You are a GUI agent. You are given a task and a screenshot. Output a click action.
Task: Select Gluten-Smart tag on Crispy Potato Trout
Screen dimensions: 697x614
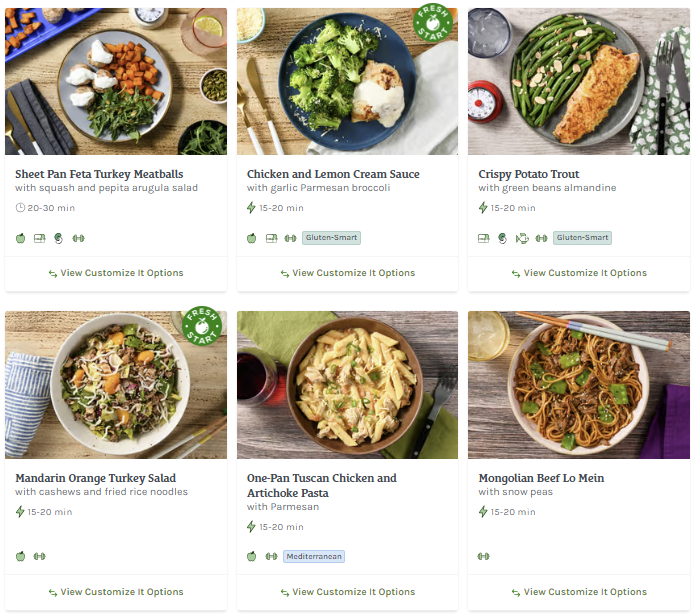pyautogui.click(x=582, y=238)
